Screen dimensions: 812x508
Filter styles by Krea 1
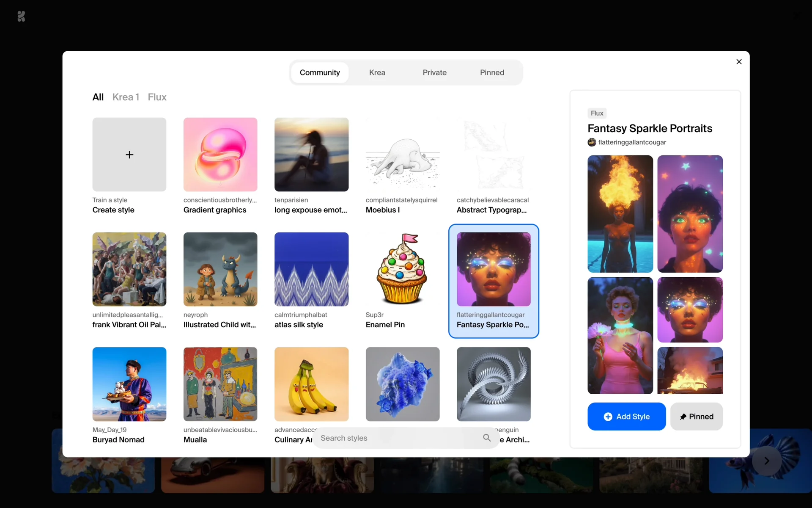pos(126,97)
